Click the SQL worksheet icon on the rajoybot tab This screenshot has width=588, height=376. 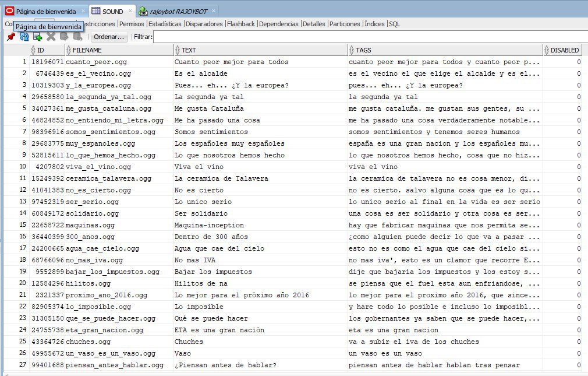143,11
